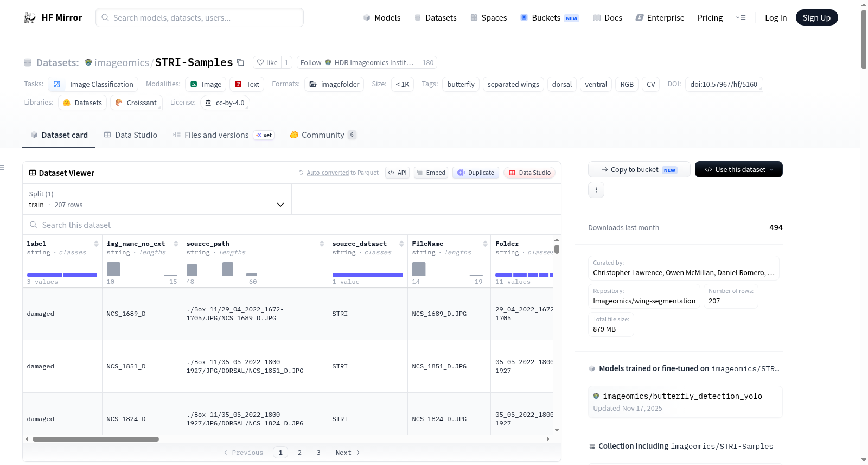
Task: Click the Image Classification task tag
Action: pyautogui.click(x=93, y=84)
